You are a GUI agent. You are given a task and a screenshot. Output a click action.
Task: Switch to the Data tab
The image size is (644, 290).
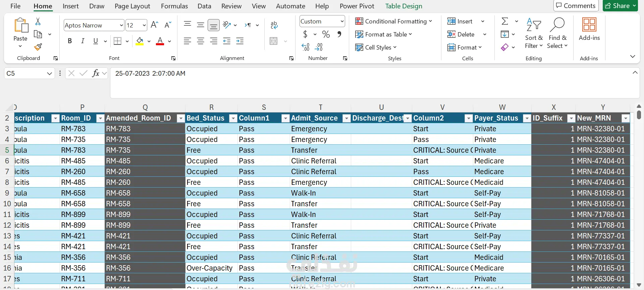tap(204, 6)
